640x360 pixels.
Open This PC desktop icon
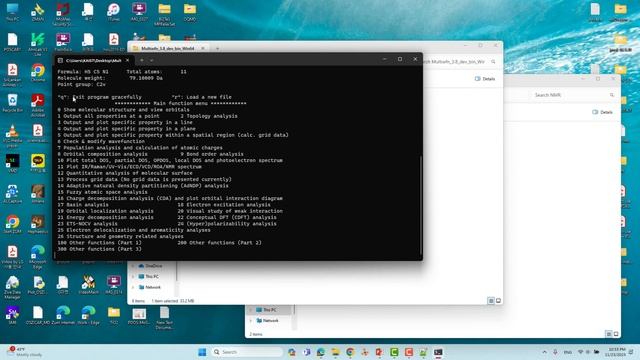[x=12, y=11]
